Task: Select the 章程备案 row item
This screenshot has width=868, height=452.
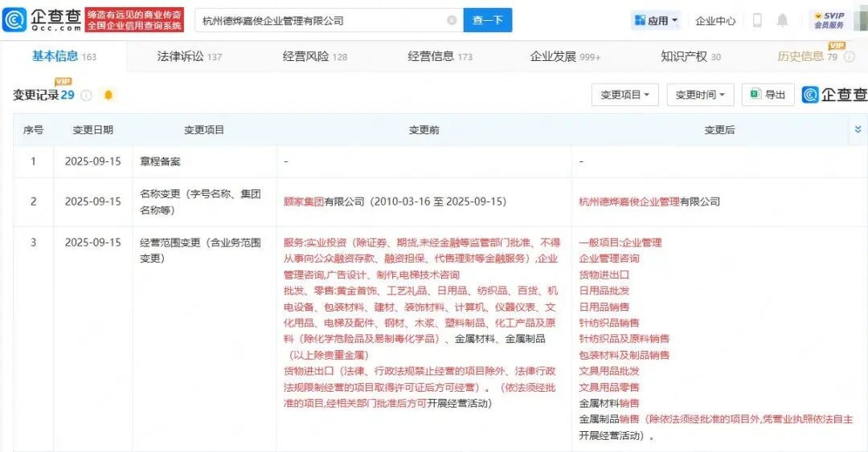Action: [160, 161]
